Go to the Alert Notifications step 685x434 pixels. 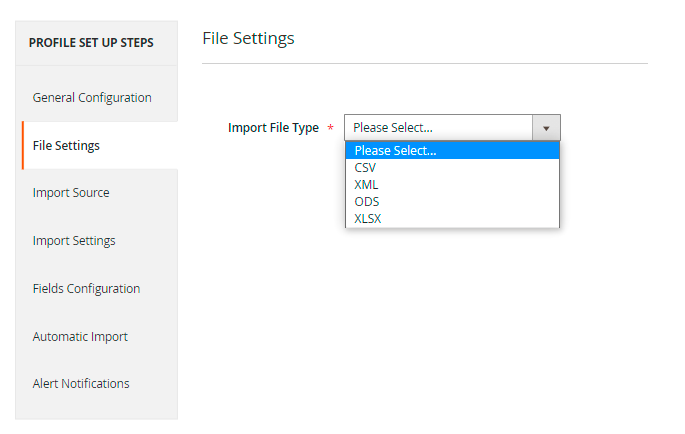(x=81, y=384)
